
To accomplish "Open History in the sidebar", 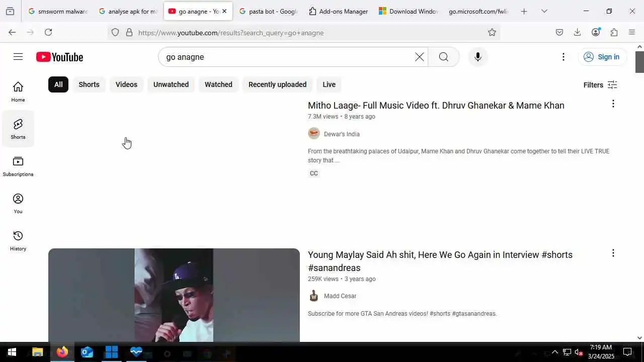I will click(18, 240).
